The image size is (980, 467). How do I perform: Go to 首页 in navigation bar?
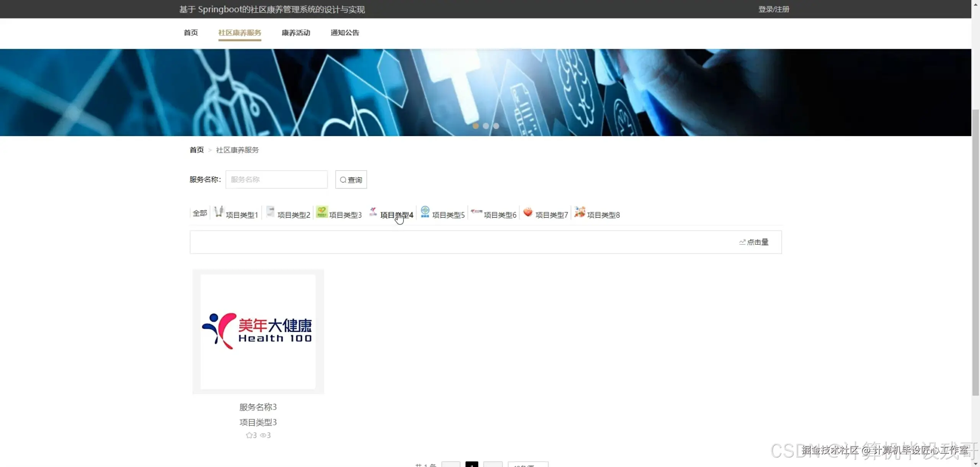[191, 33]
